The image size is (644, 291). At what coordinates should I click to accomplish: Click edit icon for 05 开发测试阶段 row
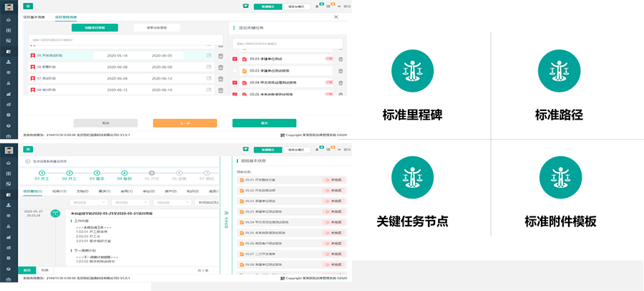pos(209,56)
